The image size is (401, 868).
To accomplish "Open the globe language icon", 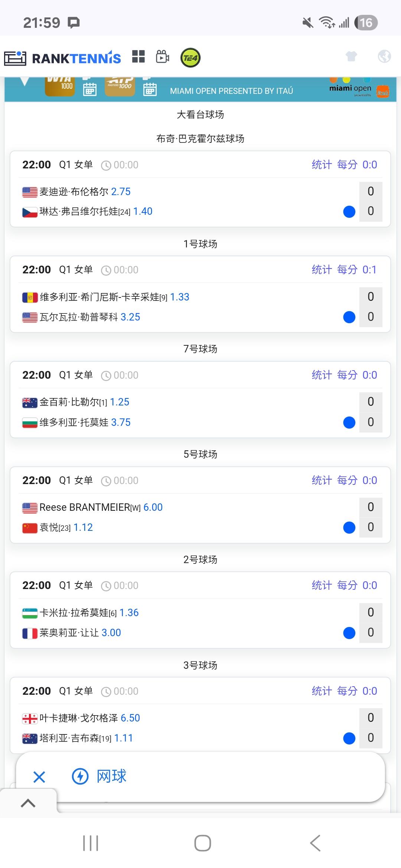I will (384, 56).
